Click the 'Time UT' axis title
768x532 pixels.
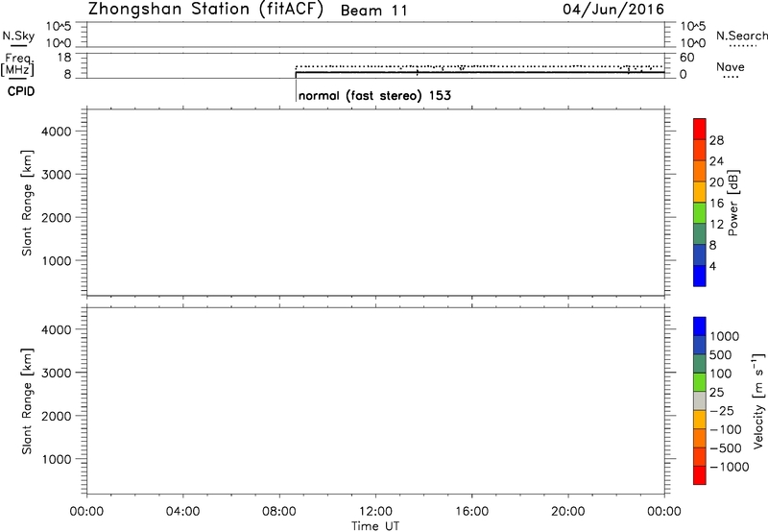point(375,526)
